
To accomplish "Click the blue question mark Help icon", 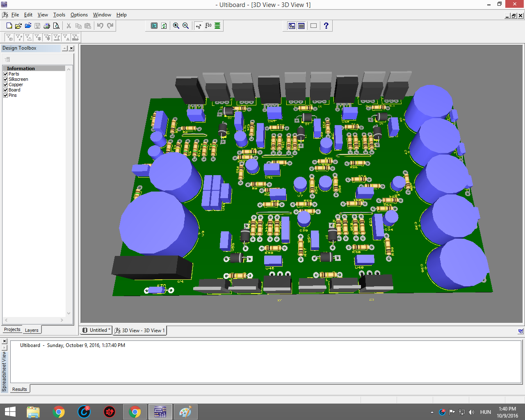I will click(326, 26).
